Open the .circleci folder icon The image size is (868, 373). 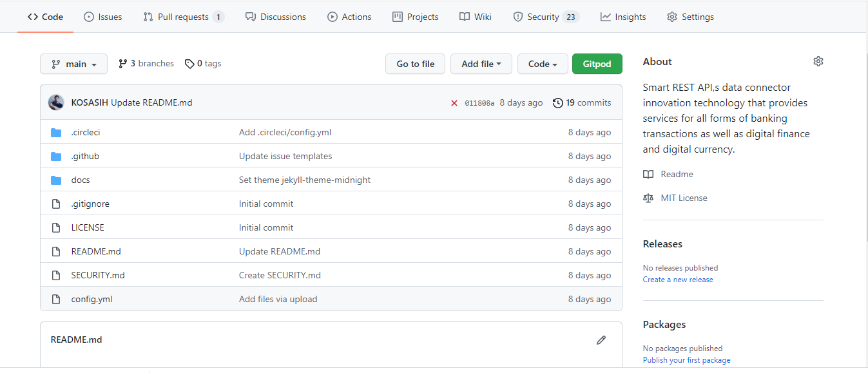[x=56, y=133]
